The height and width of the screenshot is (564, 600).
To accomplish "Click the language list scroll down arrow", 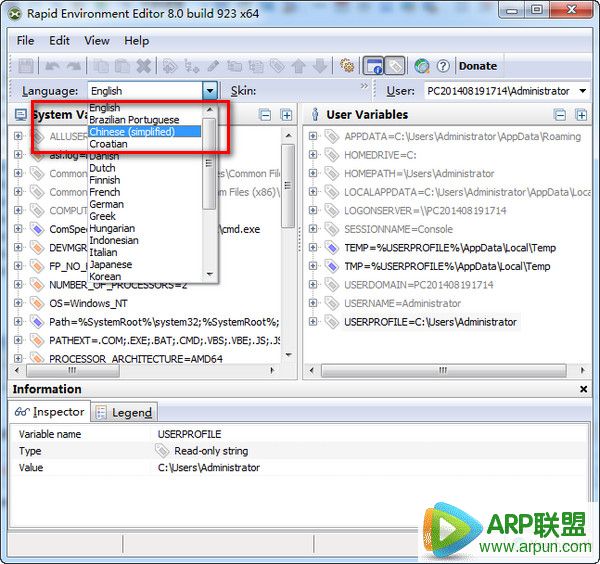I will pos(209,274).
